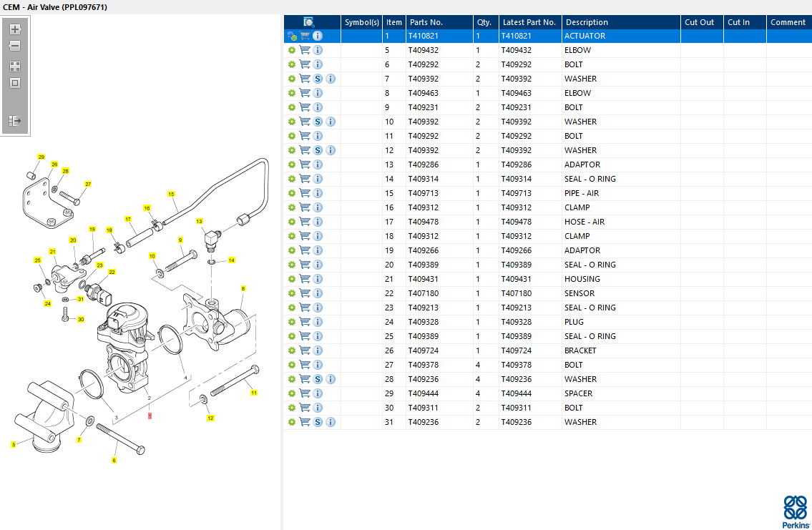Click S icon for WASHER item 28
The height and width of the screenshot is (530, 812).
tap(318, 379)
